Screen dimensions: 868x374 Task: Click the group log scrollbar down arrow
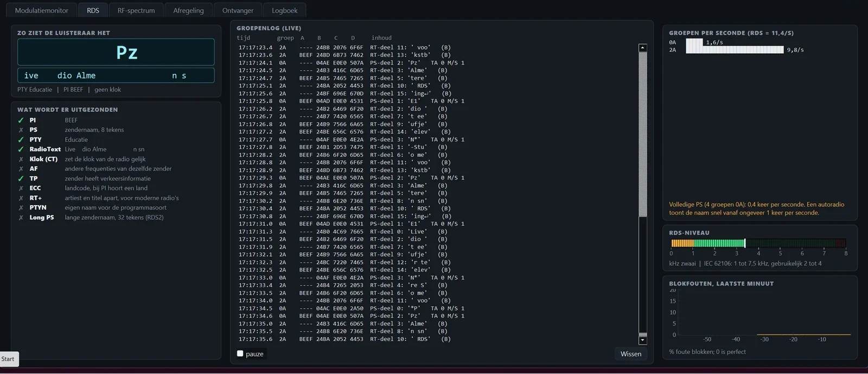tap(643, 341)
